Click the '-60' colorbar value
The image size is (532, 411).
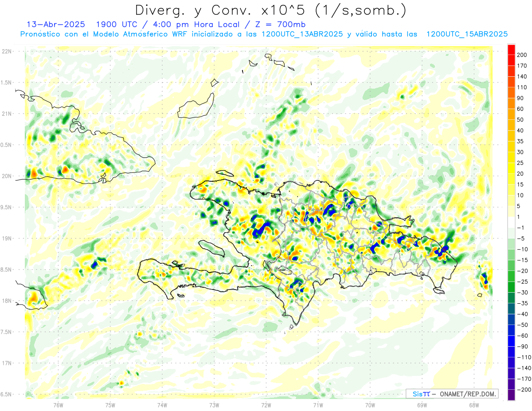[x=522, y=336]
